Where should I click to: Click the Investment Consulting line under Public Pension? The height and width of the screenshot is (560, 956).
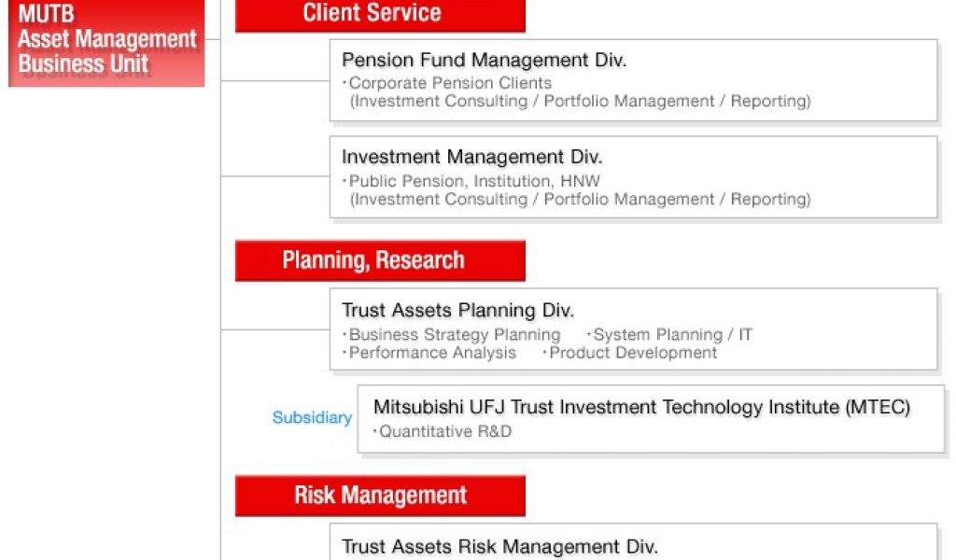pyautogui.click(x=580, y=199)
